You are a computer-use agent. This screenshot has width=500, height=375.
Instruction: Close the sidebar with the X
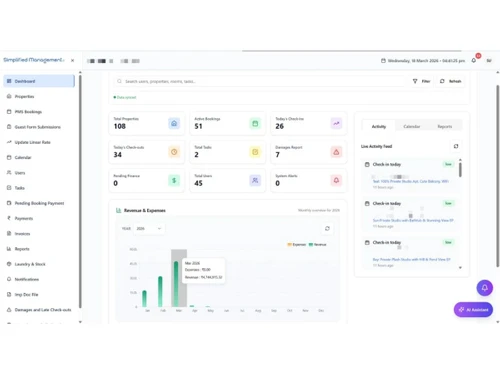[x=72, y=61]
